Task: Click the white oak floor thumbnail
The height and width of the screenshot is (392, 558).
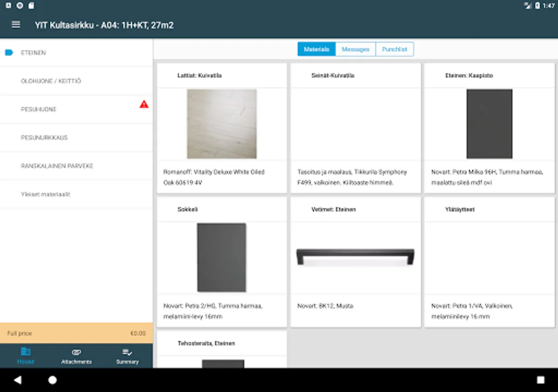Action: (x=222, y=124)
